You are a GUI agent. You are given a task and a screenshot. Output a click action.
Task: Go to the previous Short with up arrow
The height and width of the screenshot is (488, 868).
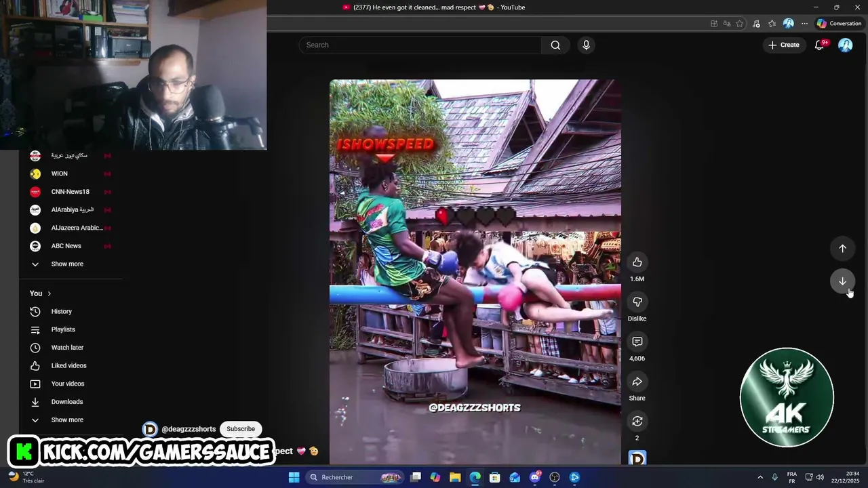click(842, 248)
